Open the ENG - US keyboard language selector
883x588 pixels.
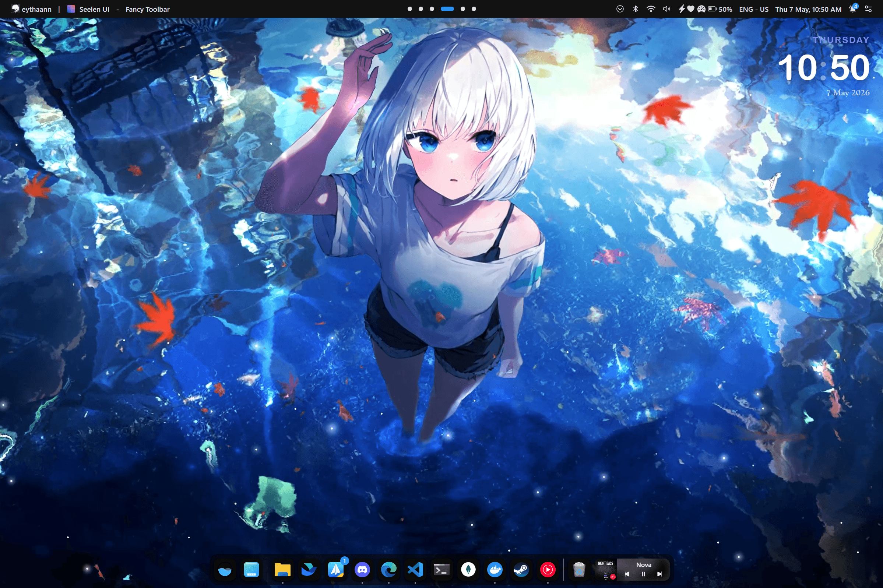click(x=754, y=9)
